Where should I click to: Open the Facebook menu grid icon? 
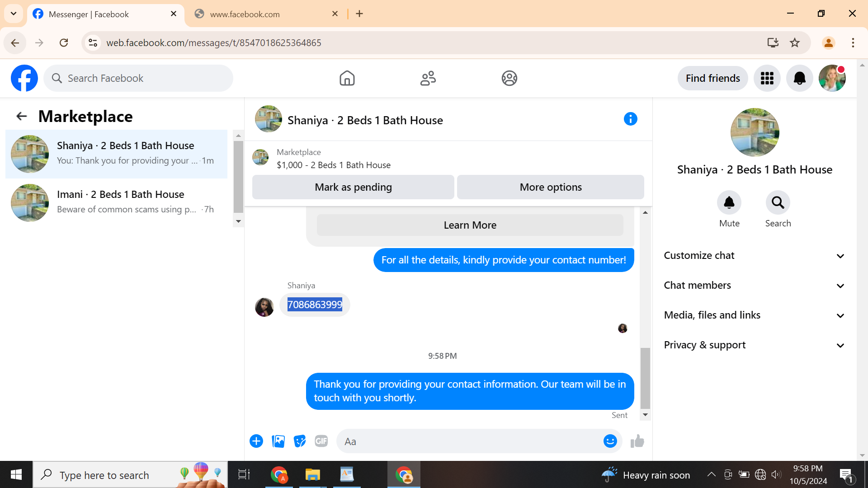point(767,78)
